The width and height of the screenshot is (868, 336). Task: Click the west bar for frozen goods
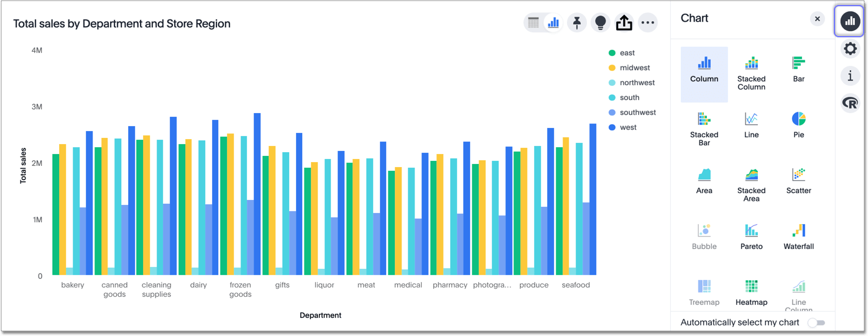257,194
